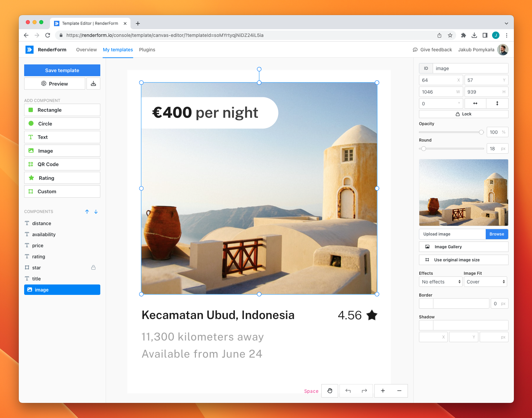Click the rotation field showing 0
The height and width of the screenshot is (418, 532).
tap(441, 103)
